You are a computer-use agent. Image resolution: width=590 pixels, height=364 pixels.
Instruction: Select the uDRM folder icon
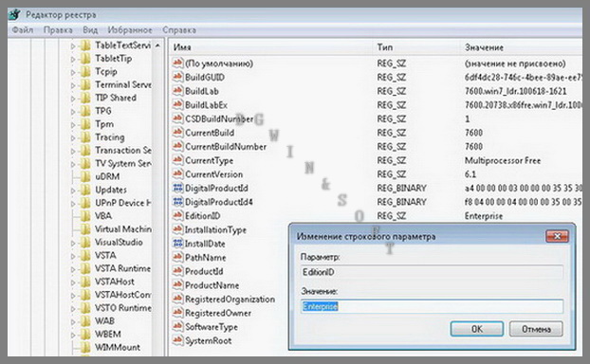click(x=85, y=176)
